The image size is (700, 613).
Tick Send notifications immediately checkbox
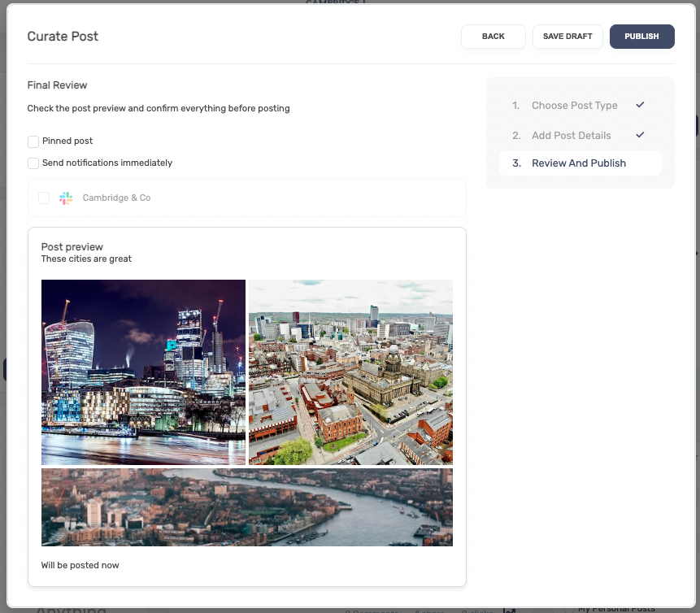coord(33,163)
